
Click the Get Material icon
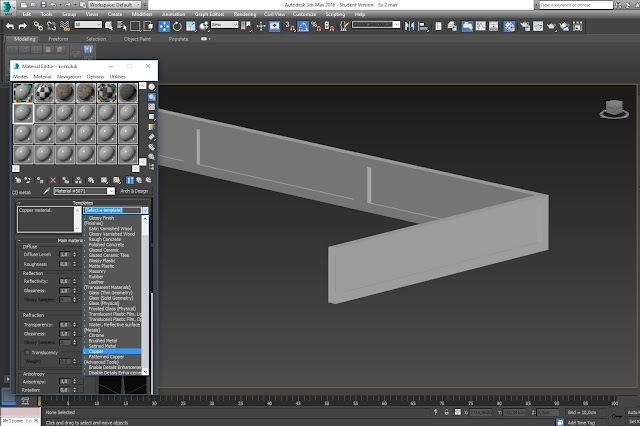coord(16,180)
